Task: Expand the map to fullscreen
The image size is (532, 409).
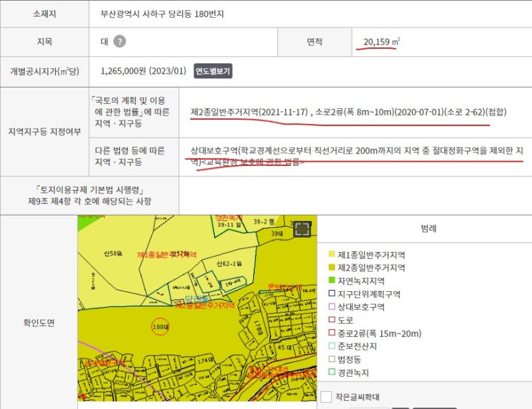Action: pyautogui.click(x=301, y=229)
